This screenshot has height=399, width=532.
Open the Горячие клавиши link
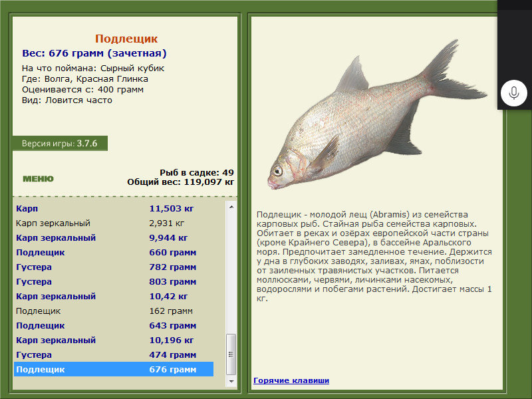291,380
